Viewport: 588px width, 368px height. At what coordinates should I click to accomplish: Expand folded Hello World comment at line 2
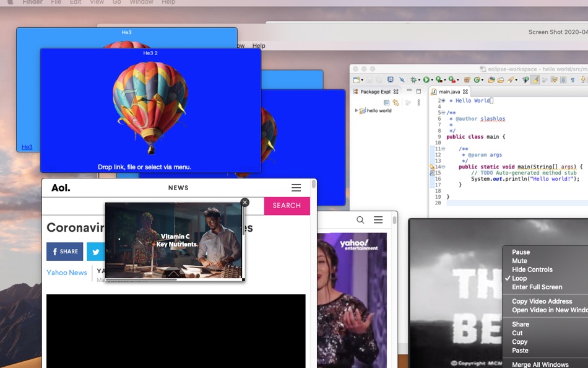(x=443, y=100)
